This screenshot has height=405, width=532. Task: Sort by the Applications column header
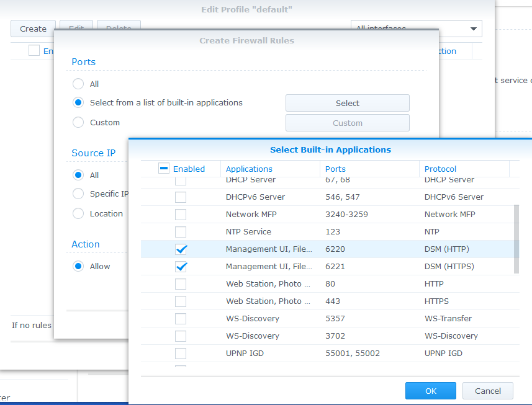pos(249,169)
